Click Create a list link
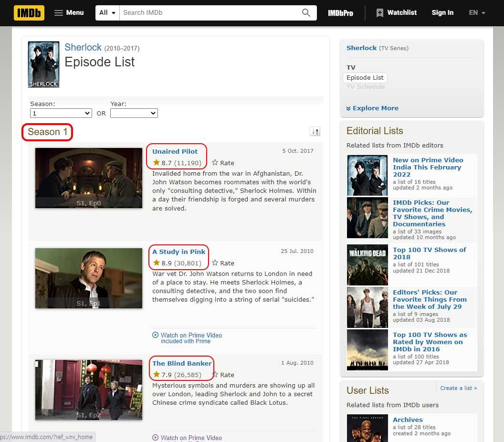This screenshot has height=442, width=504. click(458, 388)
